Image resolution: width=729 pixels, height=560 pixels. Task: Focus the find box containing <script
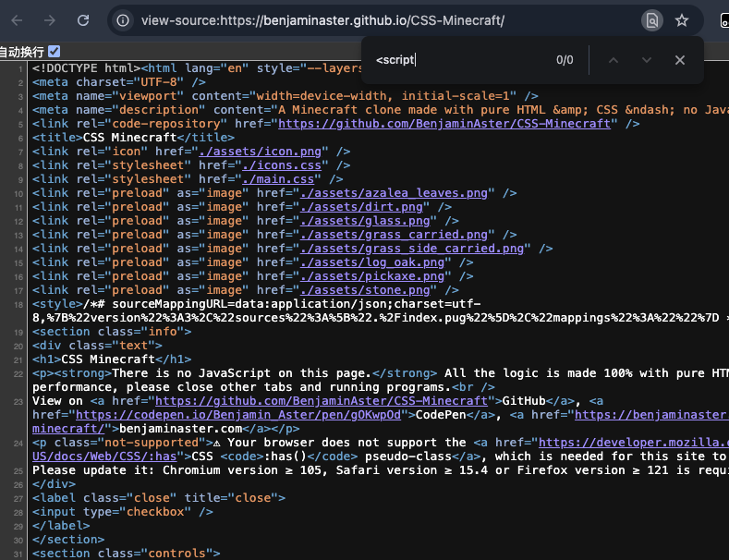point(460,60)
